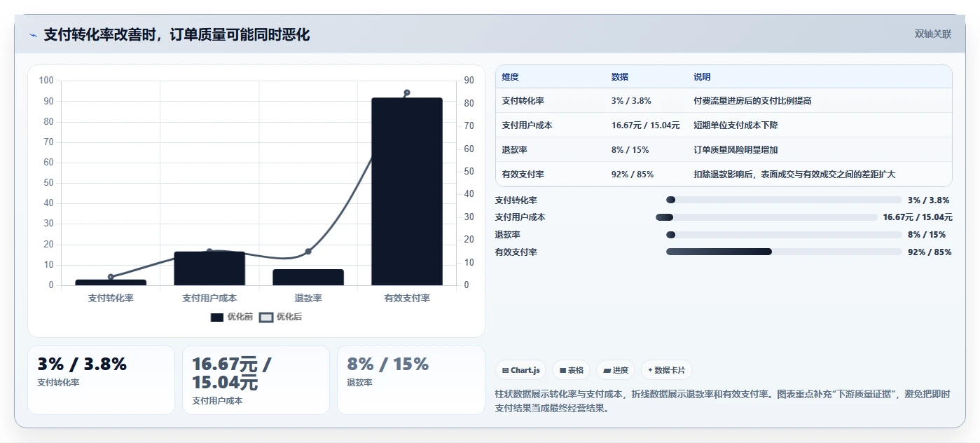
Task: Click the Chart.js chip
Action: [x=520, y=370]
